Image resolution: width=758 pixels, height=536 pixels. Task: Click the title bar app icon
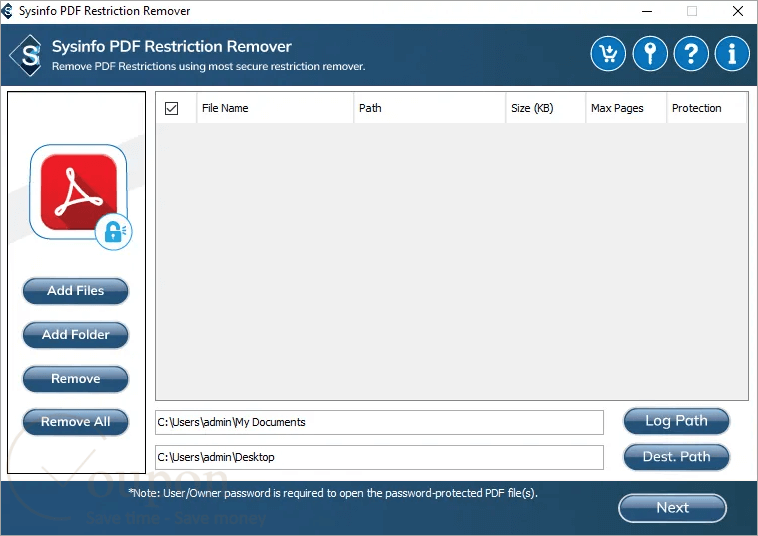point(7,11)
